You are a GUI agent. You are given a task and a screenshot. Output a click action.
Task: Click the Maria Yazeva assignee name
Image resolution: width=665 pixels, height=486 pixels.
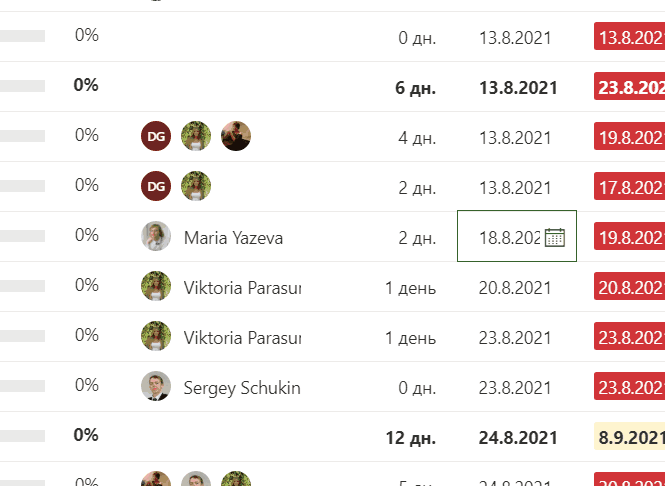click(233, 238)
